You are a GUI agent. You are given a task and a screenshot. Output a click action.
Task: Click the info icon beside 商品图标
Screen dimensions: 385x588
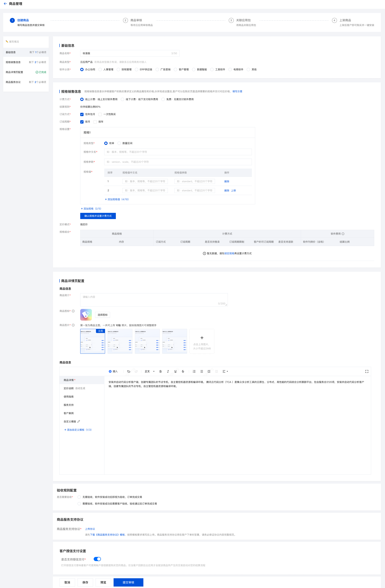pos(73,311)
